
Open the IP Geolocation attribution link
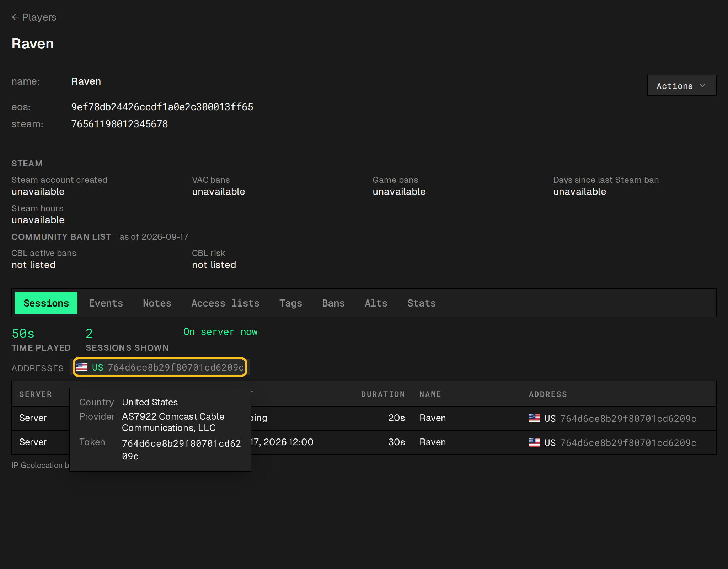40,465
